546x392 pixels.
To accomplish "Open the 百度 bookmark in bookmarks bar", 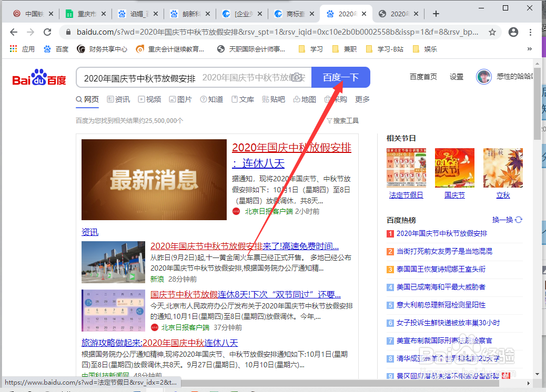I will (x=56, y=49).
